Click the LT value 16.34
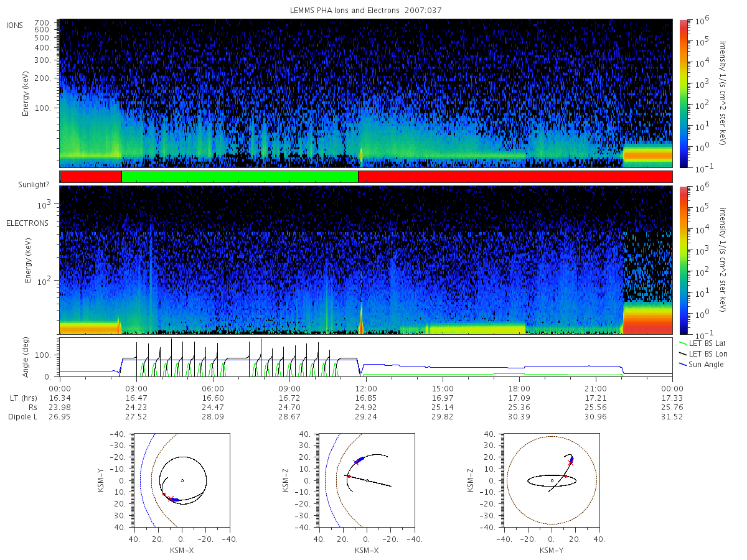Viewport: 747px width, 560px height. tap(60, 397)
